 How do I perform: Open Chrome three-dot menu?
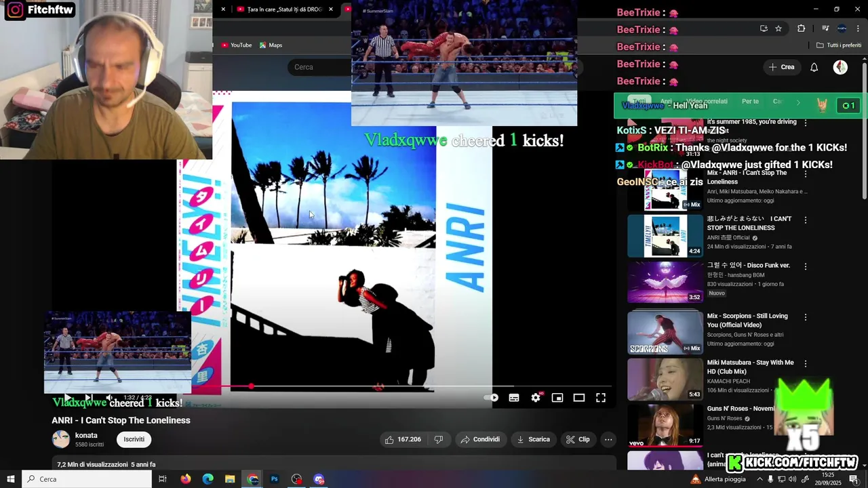coord(857,28)
